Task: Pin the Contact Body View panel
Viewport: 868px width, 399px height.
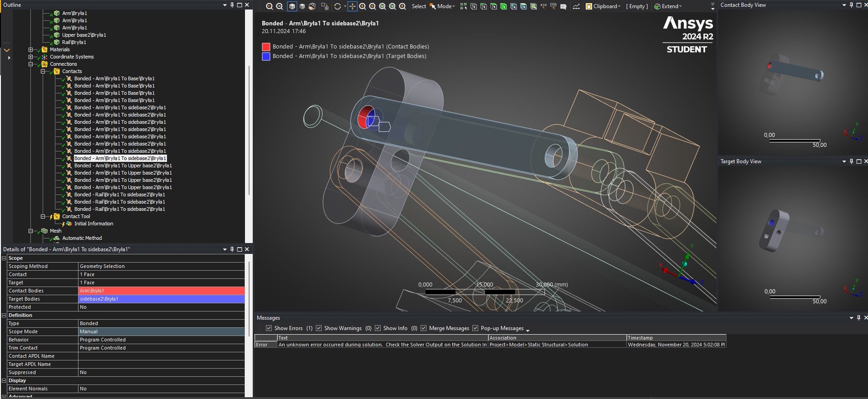Action: pyautogui.click(x=851, y=5)
